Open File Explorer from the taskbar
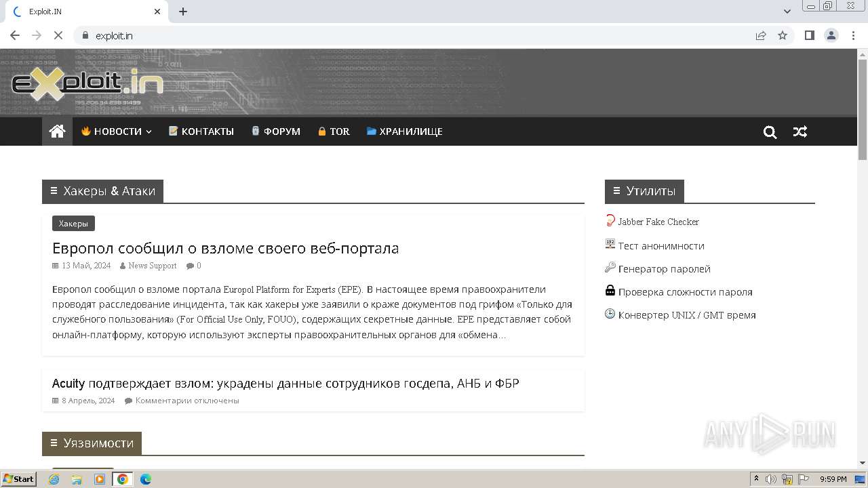The height and width of the screenshot is (488, 868). tap(77, 479)
